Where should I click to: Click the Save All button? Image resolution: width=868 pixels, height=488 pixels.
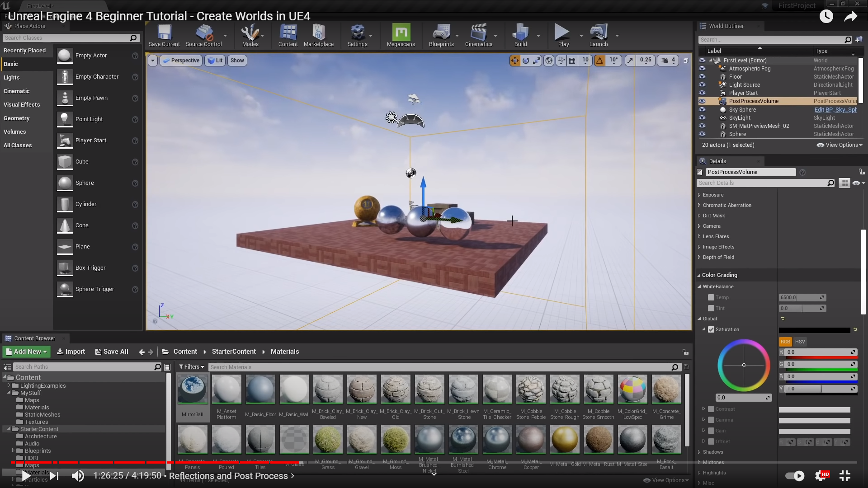[112, 352]
